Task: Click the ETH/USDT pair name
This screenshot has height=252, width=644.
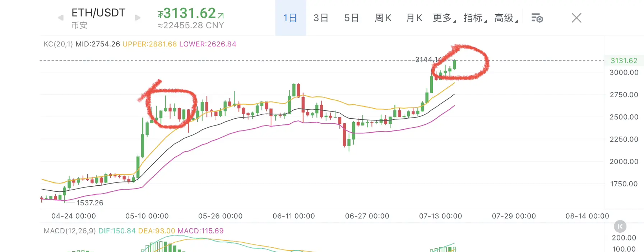Action: pos(98,13)
